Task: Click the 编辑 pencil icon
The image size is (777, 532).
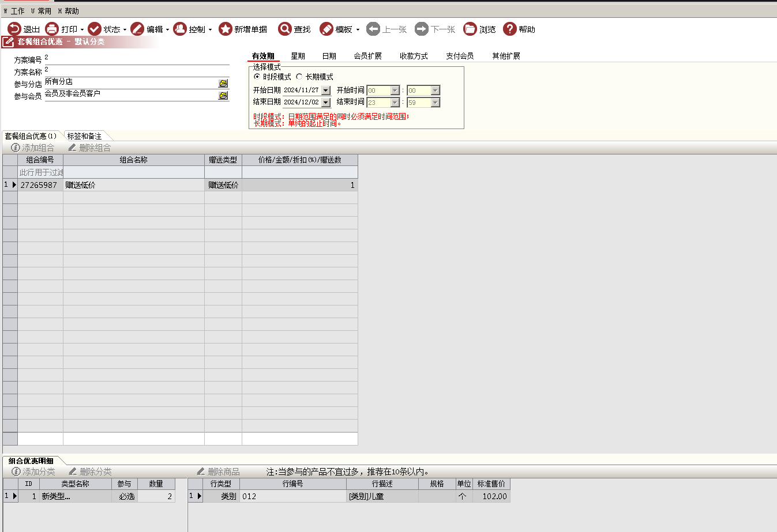Action: [x=137, y=29]
